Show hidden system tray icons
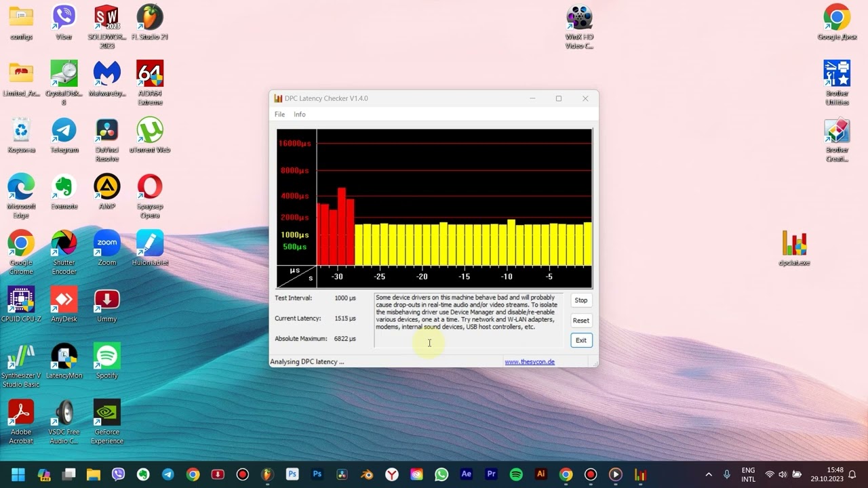Image resolution: width=868 pixels, height=488 pixels. 709,474
